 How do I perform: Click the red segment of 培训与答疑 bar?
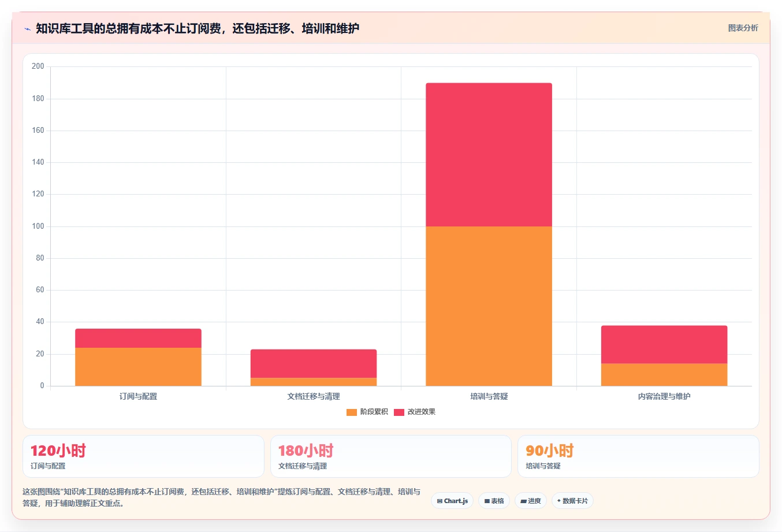click(x=489, y=155)
